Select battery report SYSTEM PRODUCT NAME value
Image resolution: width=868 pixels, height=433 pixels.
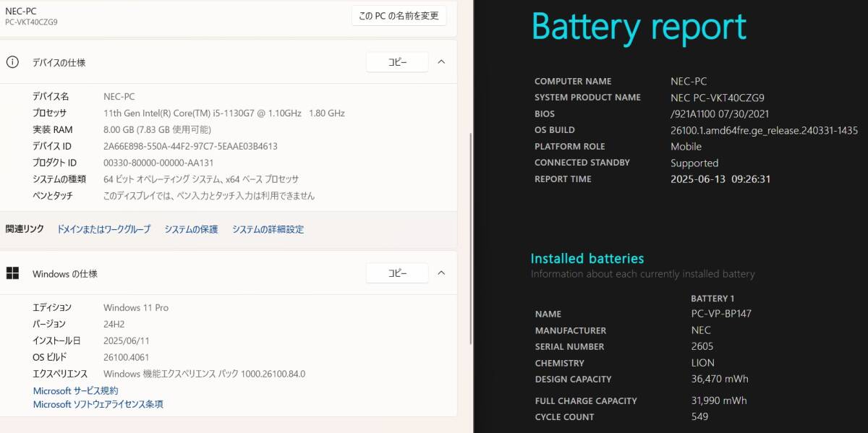pyautogui.click(x=718, y=98)
